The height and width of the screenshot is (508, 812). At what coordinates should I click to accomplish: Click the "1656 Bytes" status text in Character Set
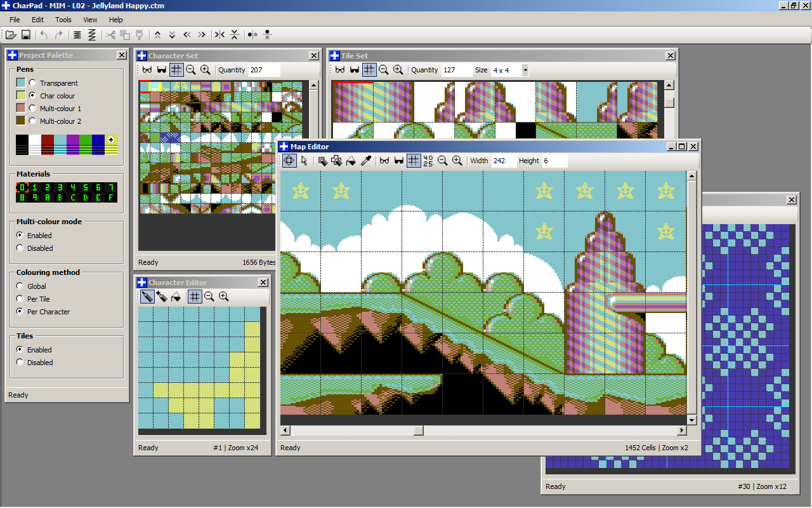click(259, 262)
